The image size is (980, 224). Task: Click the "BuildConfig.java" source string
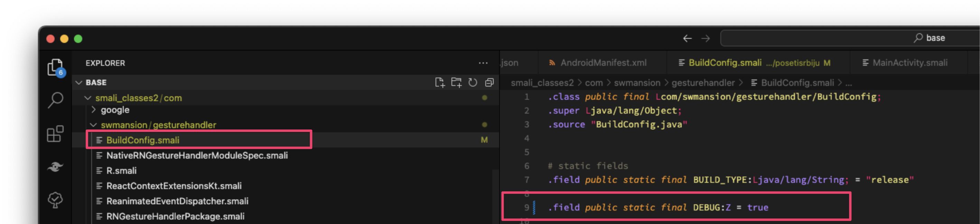point(639,124)
